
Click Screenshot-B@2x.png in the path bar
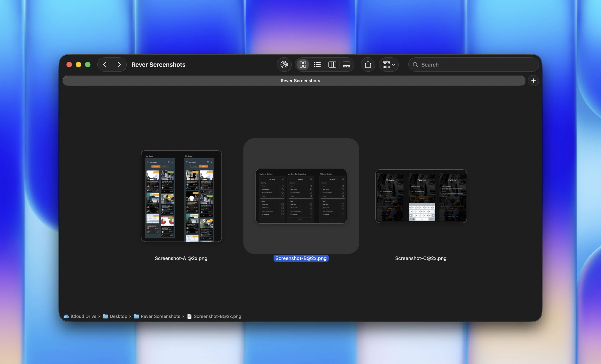(217, 316)
